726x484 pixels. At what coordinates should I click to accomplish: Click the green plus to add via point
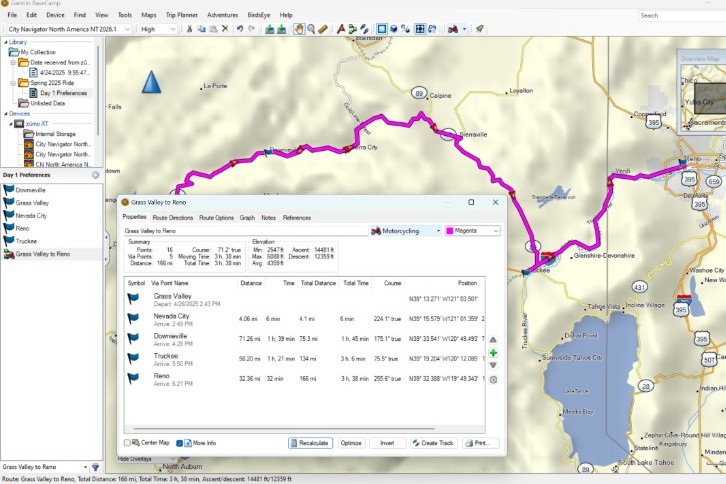493,353
